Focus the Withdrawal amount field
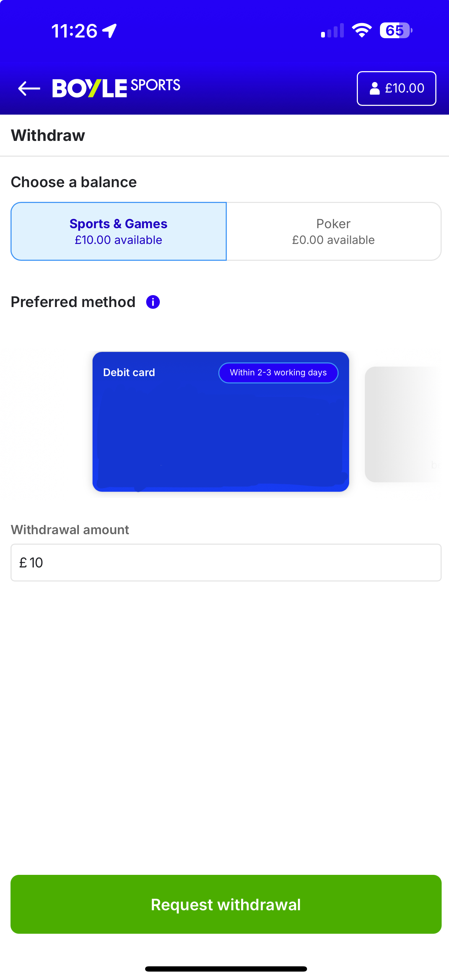This screenshot has width=449, height=980. point(226,562)
